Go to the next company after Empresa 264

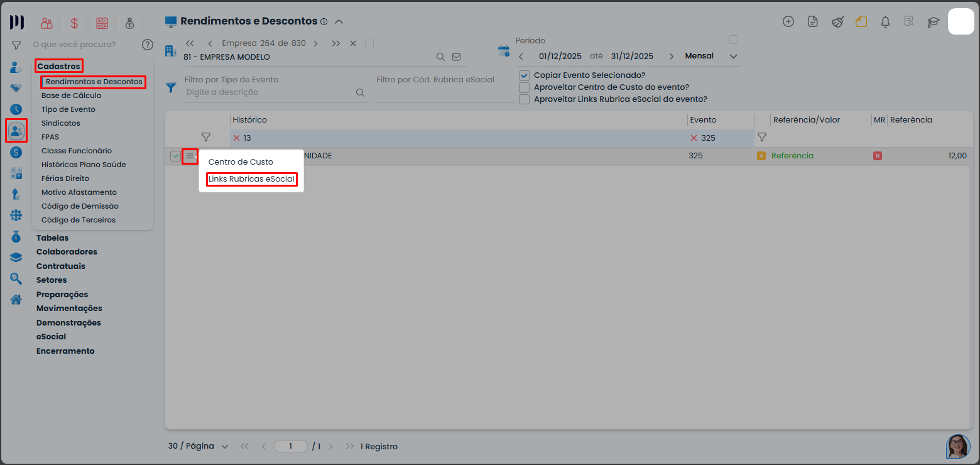pyautogui.click(x=315, y=43)
